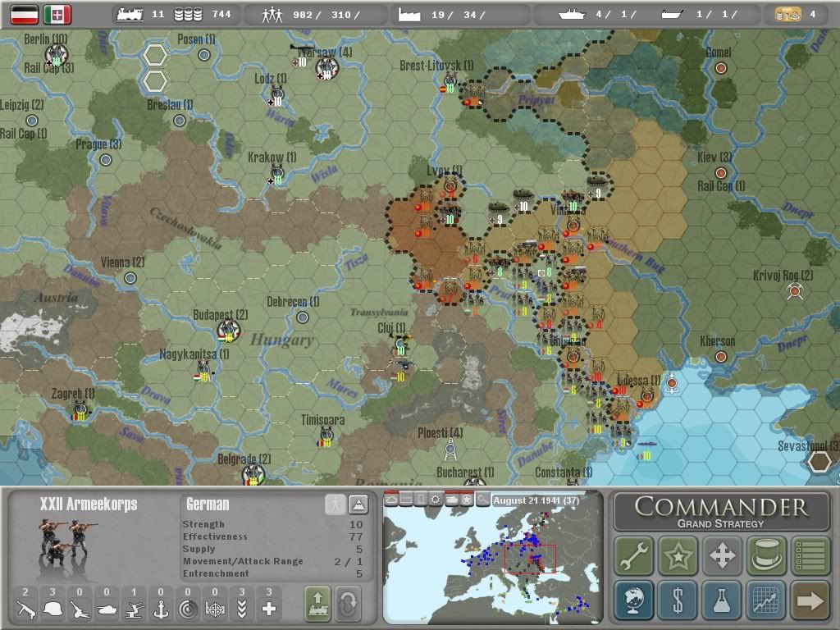Click the Berlin city on the map
Screen dimensions: 840x630
point(57,54)
